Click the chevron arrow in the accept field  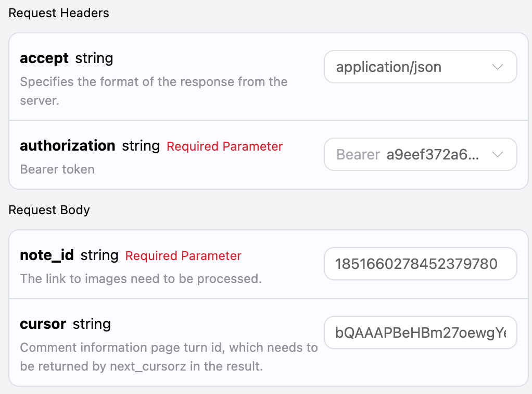497,67
